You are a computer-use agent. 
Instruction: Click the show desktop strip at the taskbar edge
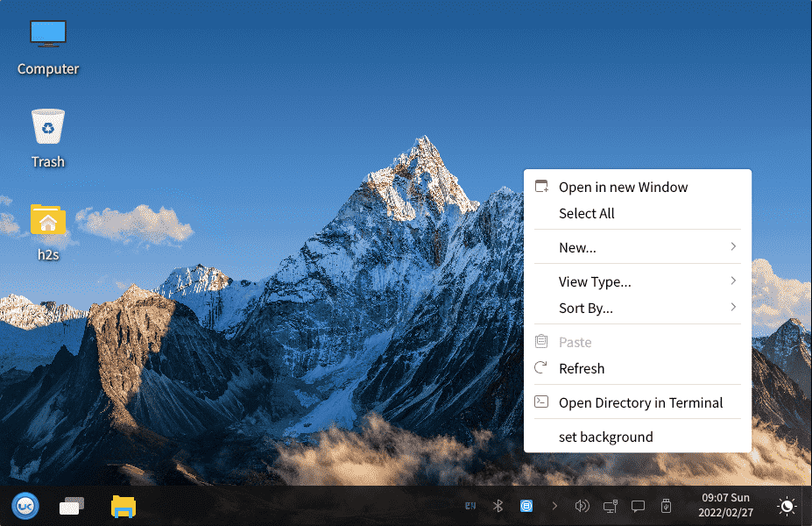click(808, 506)
